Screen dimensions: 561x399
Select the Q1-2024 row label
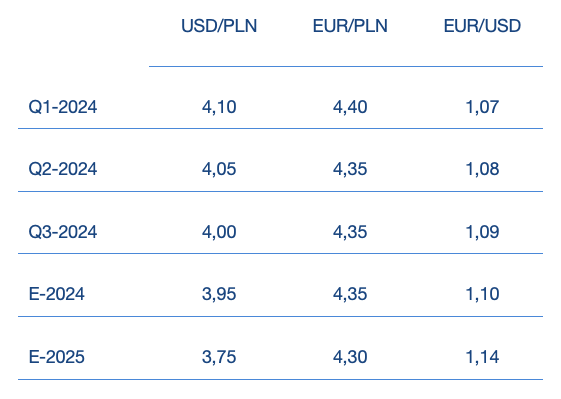click(63, 107)
